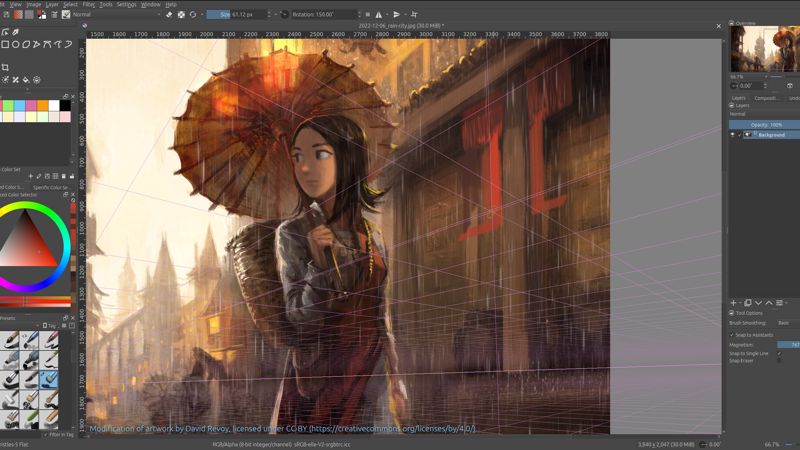Open layer properties icon
Screen dimensions: 800x450
point(779,303)
